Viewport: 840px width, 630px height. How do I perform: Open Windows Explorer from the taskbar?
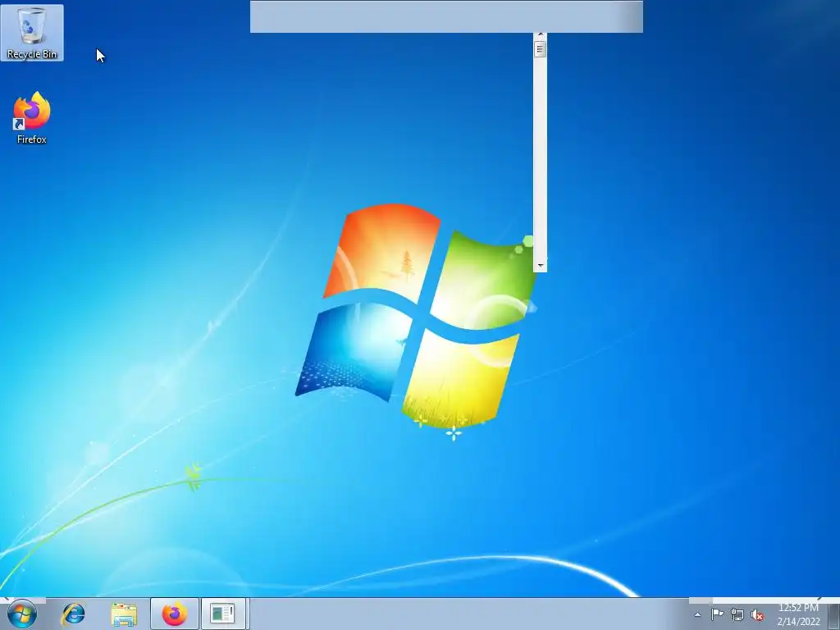[124, 614]
